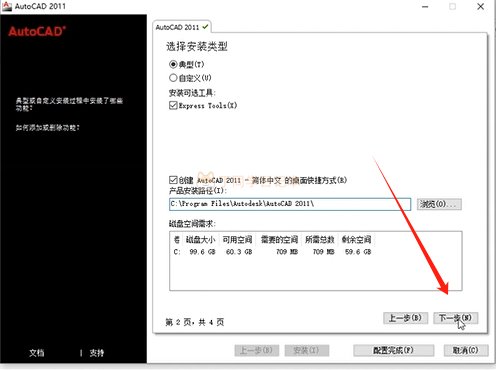Select the 典型(T) typical install radio button
496x370 pixels.
click(x=173, y=64)
